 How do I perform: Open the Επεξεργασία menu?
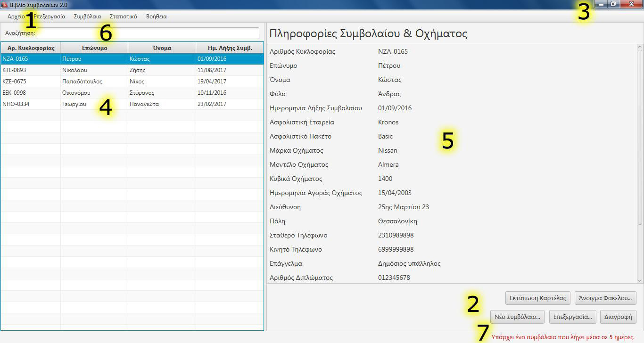tap(50, 16)
